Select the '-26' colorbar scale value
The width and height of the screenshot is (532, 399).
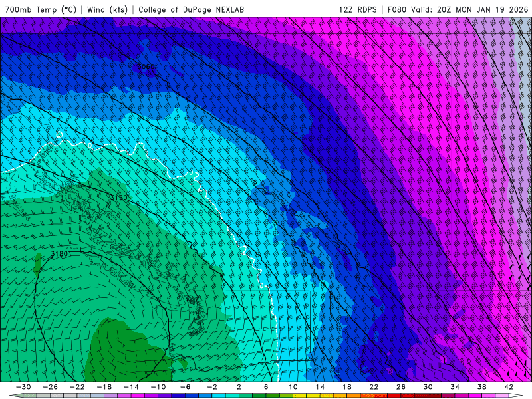click(51, 387)
